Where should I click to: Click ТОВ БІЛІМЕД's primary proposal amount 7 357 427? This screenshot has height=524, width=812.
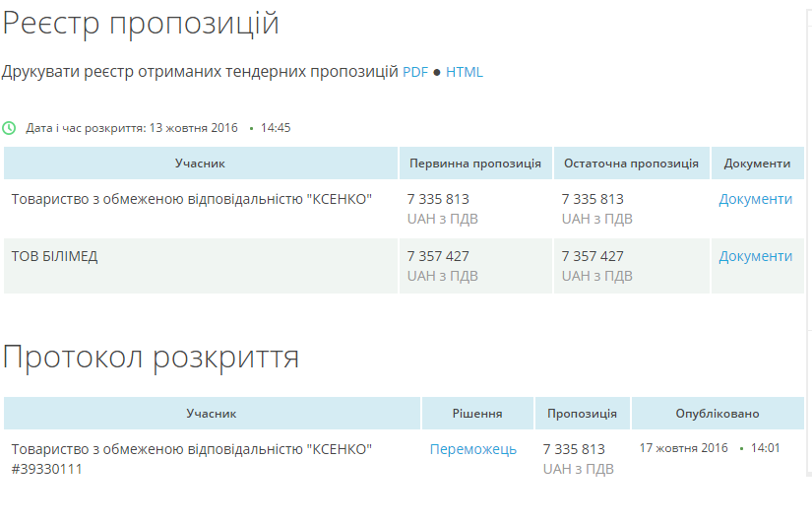[x=438, y=256]
